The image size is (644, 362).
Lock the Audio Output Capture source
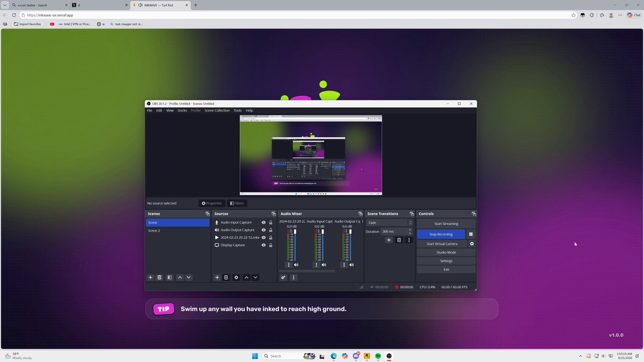(x=270, y=230)
